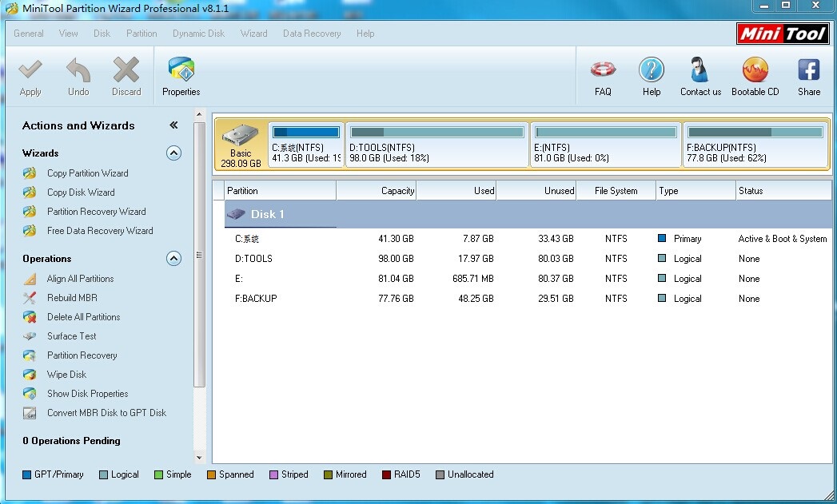Viewport: 837px width, 504px height.
Task: Select the Disk 1 header row
Action: click(528, 214)
